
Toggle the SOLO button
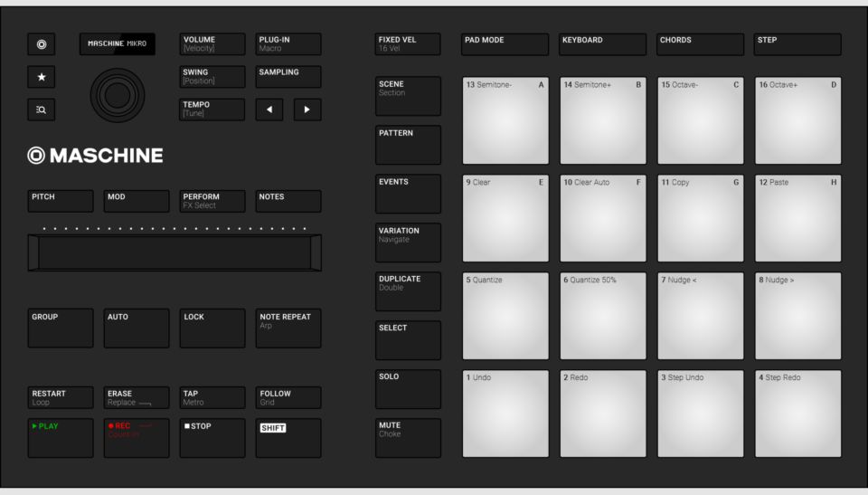click(x=408, y=389)
